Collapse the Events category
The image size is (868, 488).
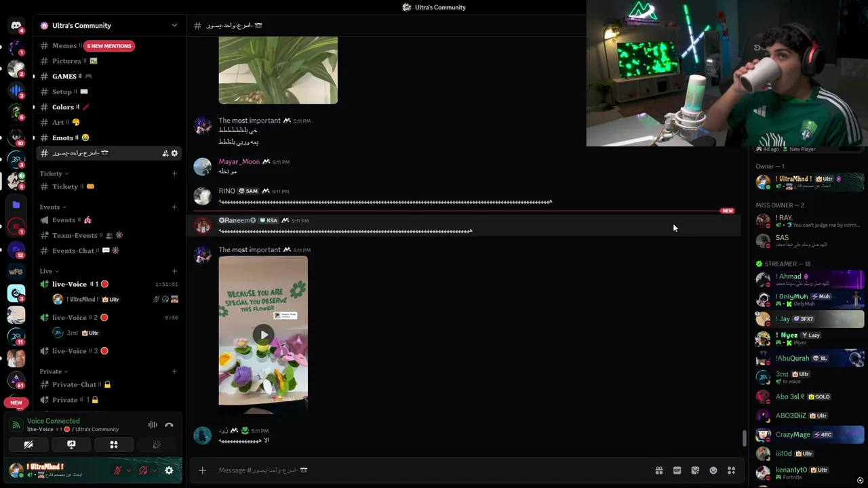coord(53,207)
